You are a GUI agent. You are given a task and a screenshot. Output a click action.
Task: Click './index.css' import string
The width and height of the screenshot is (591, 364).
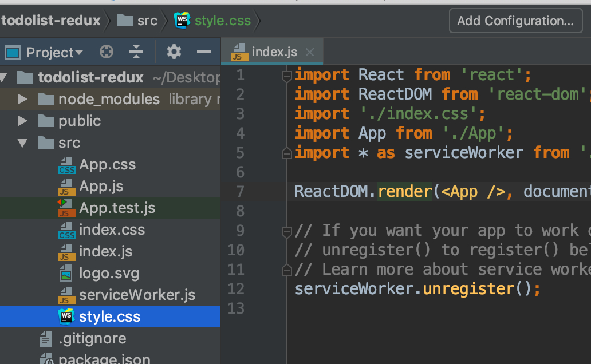pyautogui.click(x=419, y=114)
